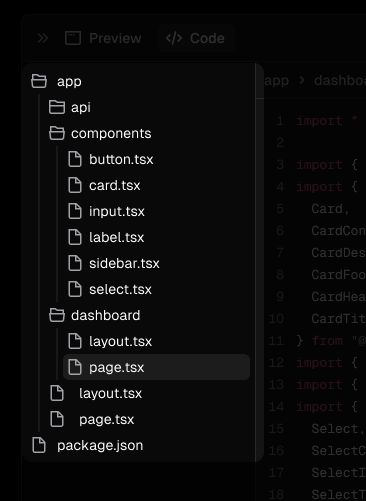Click the app folder icon
This screenshot has width=366, height=501.
pos(39,81)
